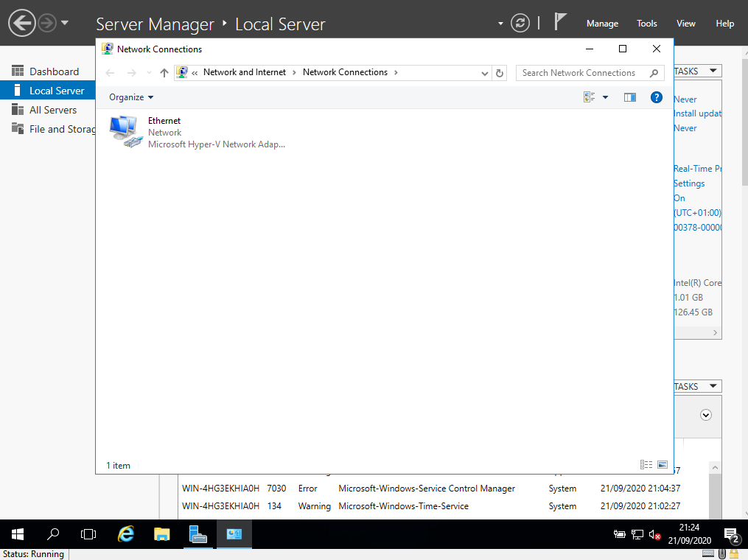Switch to large icons view in status bar
The width and height of the screenshot is (748, 560).
[662, 465]
